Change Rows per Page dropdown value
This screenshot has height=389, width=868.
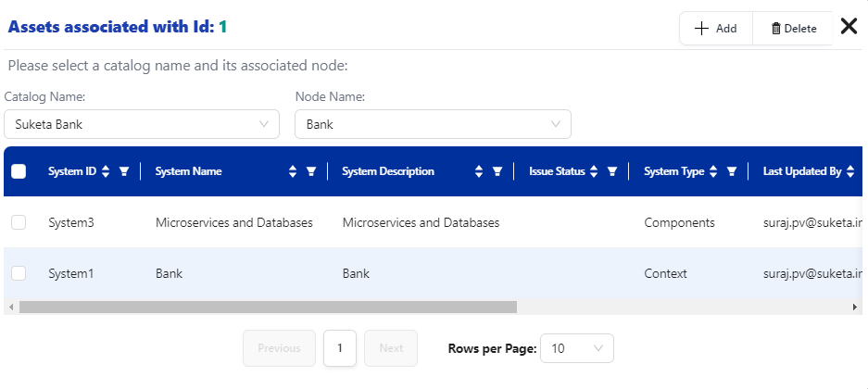576,348
